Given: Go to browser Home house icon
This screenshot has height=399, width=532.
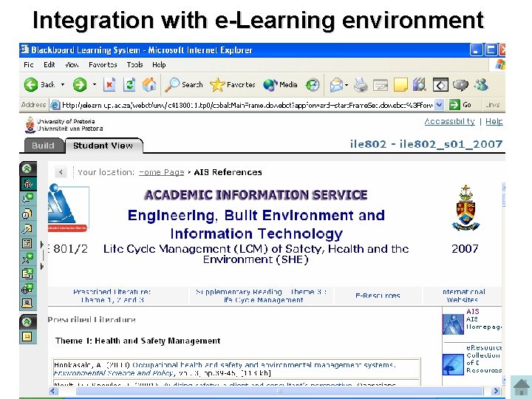Looking at the screenshot, I should click(x=149, y=84).
